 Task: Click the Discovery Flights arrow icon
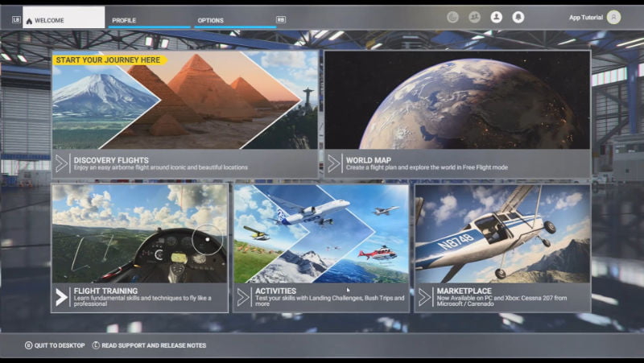click(x=62, y=164)
